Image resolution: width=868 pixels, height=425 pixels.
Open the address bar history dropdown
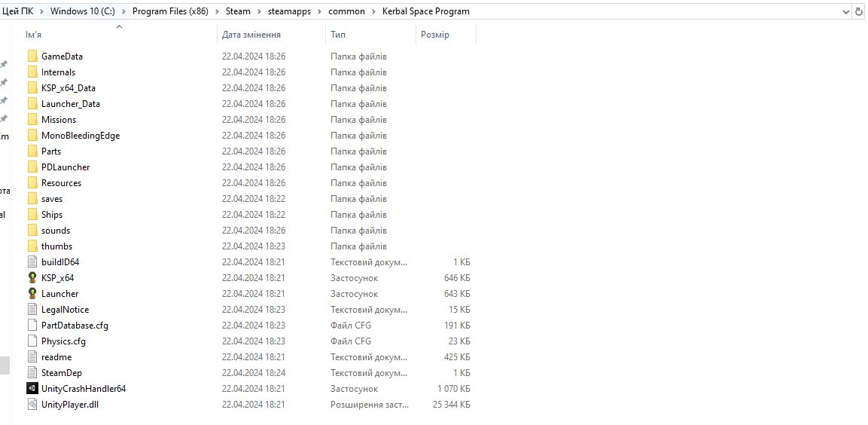click(846, 11)
